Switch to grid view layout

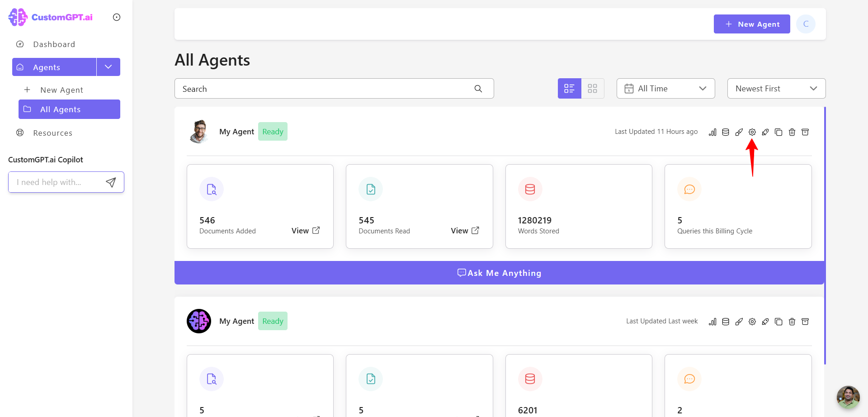(593, 88)
